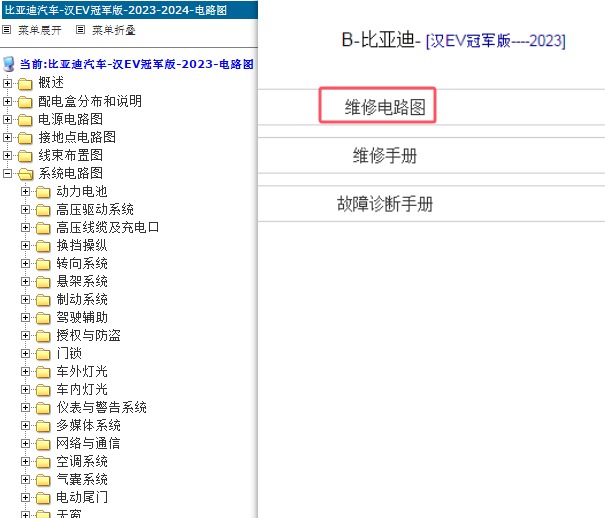Click the folder icon for 概述
605x518 pixels.
point(25,83)
